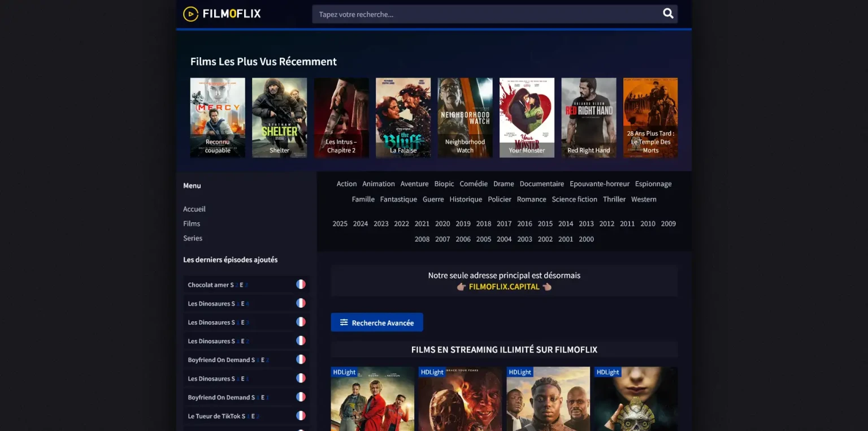868x431 pixels.
Task: Select the Historique genre
Action: tap(466, 199)
